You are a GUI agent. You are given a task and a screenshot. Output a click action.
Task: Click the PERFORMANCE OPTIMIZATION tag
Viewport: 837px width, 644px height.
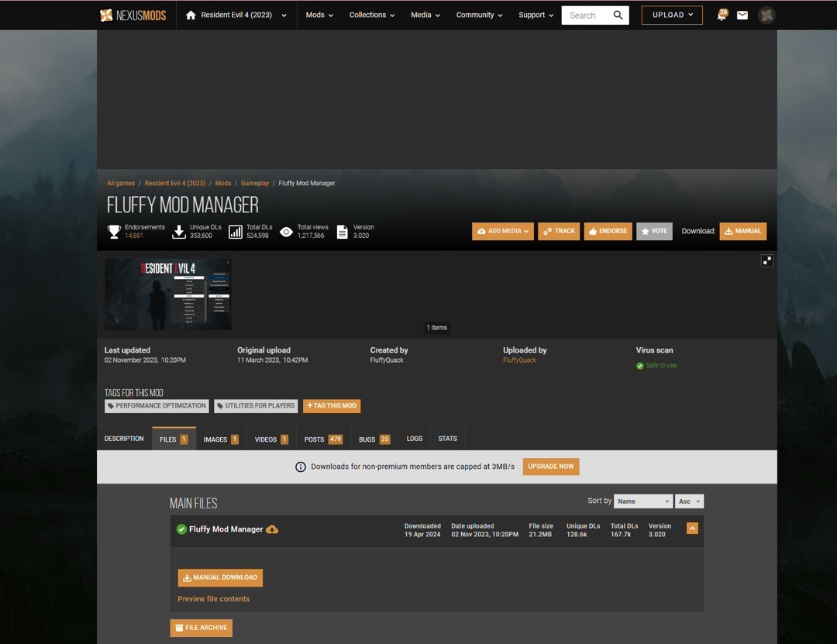click(x=157, y=406)
